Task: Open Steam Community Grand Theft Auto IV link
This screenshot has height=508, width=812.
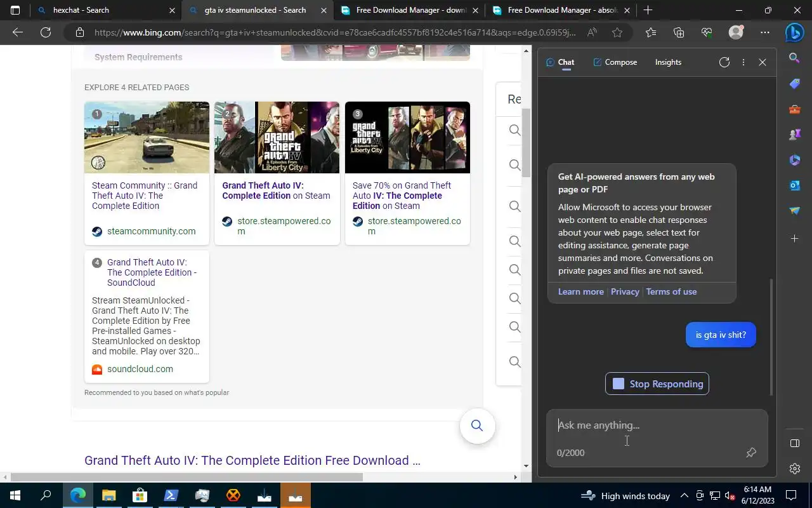Action: pyautogui.click(x=145, y=196)
